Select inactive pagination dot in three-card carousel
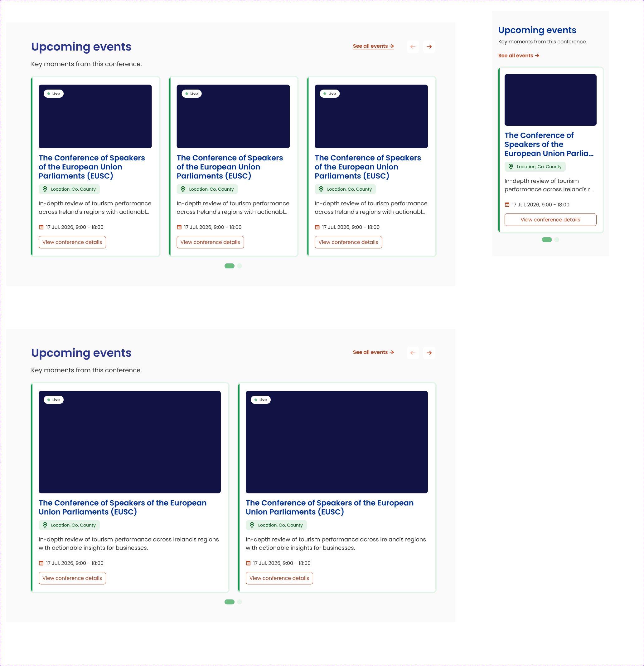This screenshot has height=666, width=644. pyautogui.click(x=240, y=266)
